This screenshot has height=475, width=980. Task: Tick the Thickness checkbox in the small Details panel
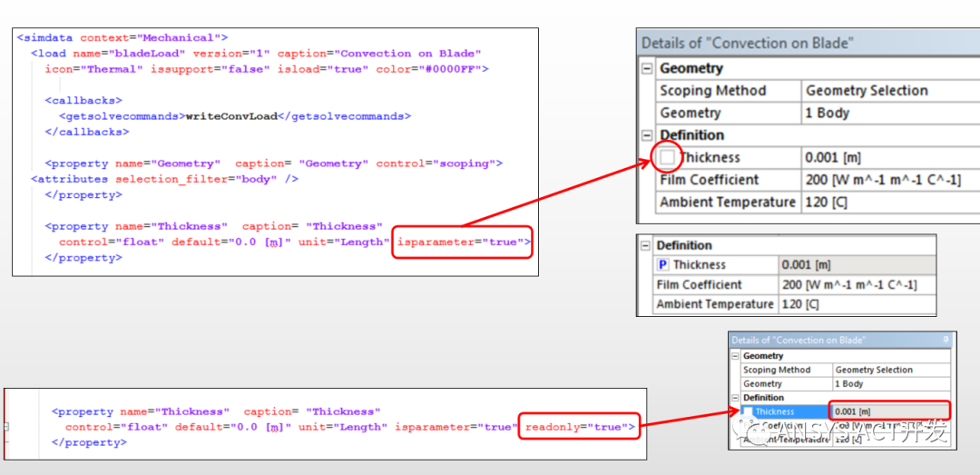coord(748,411)
